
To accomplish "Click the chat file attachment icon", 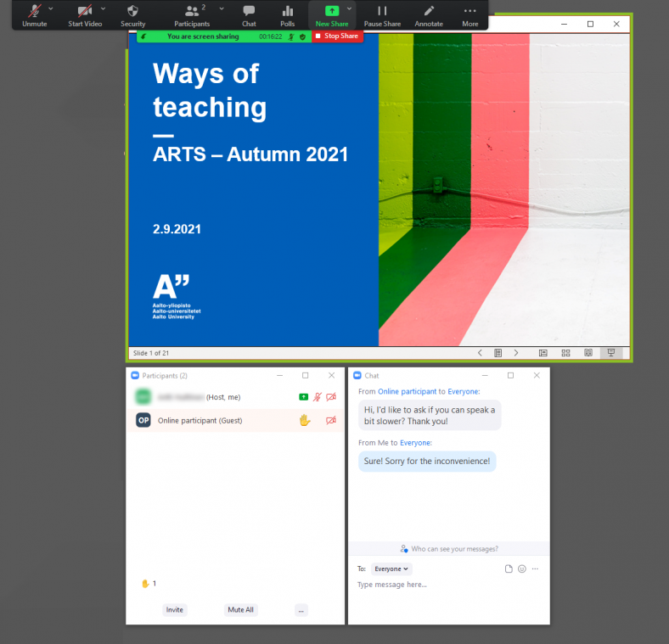I will (x=509, y=568).
